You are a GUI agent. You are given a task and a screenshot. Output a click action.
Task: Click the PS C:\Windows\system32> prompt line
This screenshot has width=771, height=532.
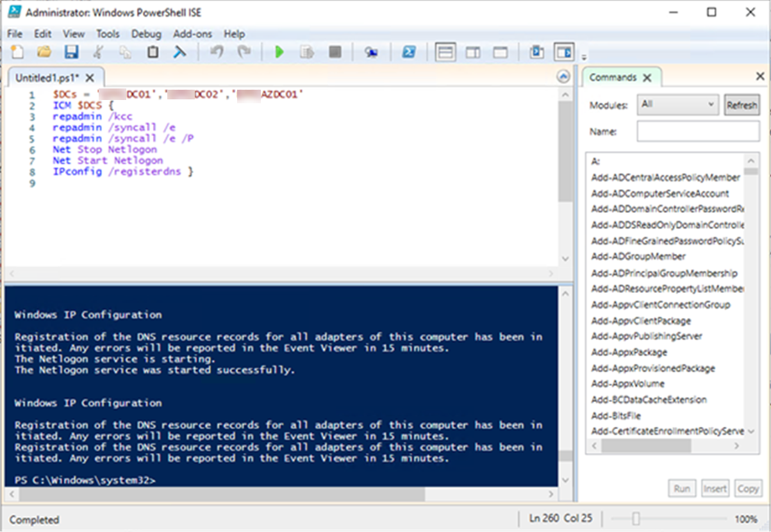85,480
